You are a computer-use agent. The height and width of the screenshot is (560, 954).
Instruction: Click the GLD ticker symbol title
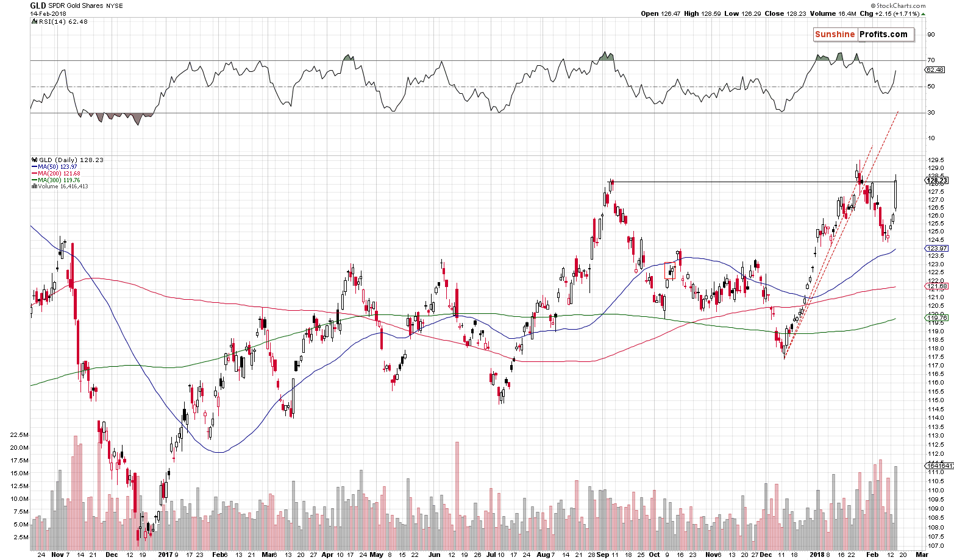tap(38, 5)
